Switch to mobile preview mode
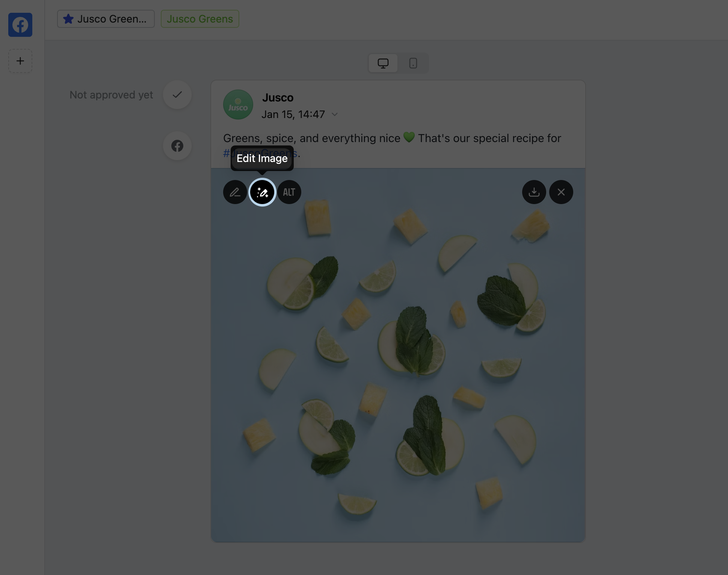728x575 pixels. coord(413,63)
